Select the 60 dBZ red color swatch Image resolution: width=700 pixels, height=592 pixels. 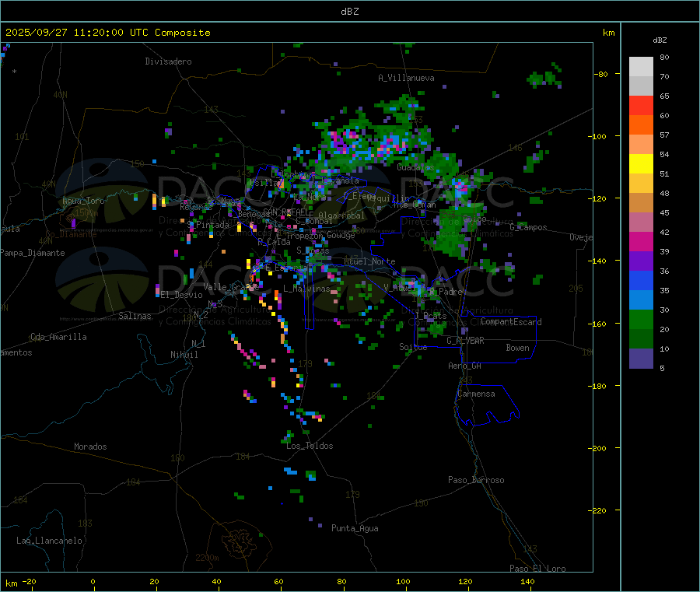[x=641, y=105]
